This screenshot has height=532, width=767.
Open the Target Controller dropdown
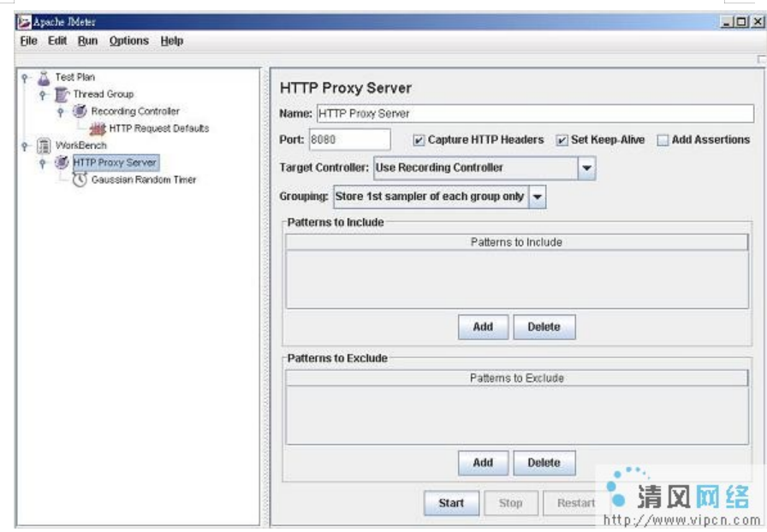[x=586, y=168]
